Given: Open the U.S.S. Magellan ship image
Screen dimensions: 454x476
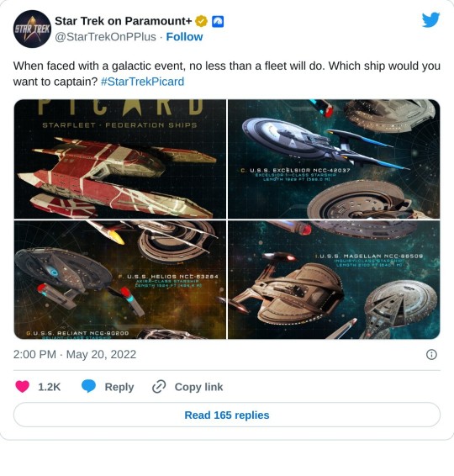Looking at the screenshot, I should click(334, 279).
